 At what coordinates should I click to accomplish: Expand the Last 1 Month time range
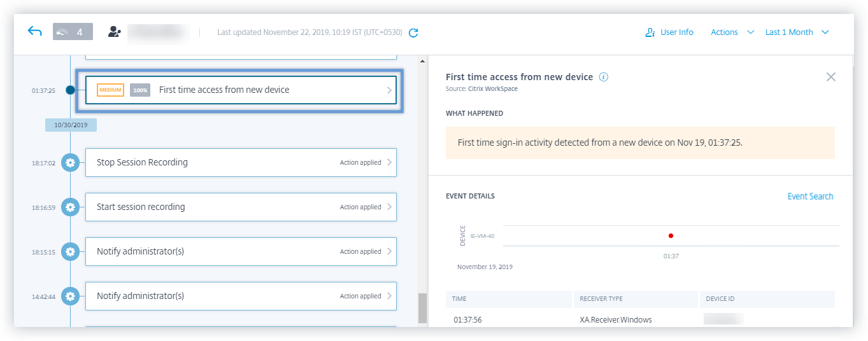[x=797, y=32]
